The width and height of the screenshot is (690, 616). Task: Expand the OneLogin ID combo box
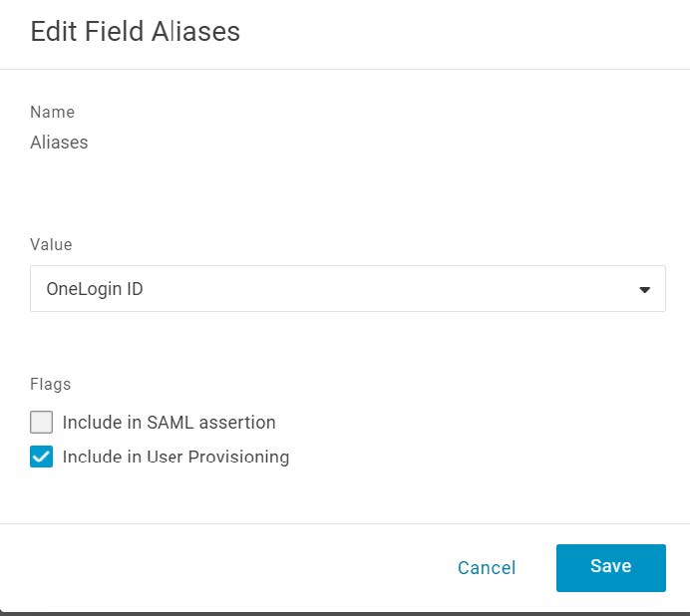(348, 289)
